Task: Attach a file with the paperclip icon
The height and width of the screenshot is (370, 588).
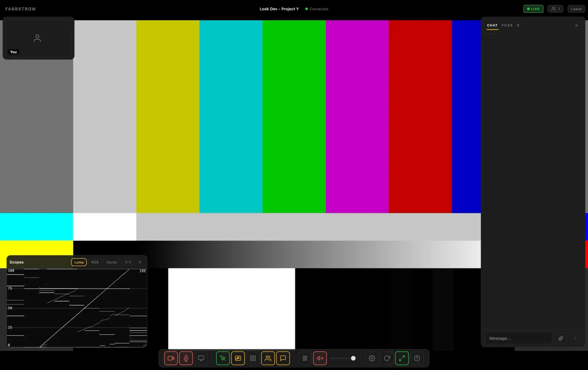Action: pos(561,338)
